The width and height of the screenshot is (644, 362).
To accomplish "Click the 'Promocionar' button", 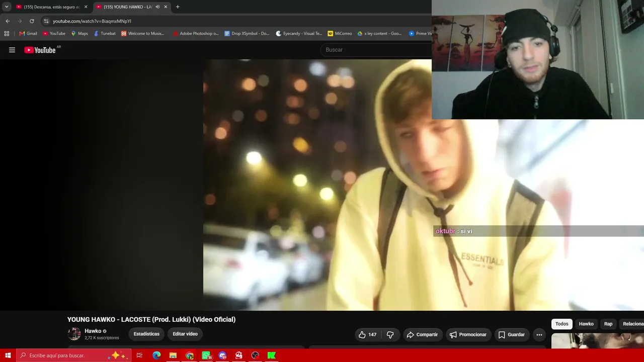I will 468,334.
